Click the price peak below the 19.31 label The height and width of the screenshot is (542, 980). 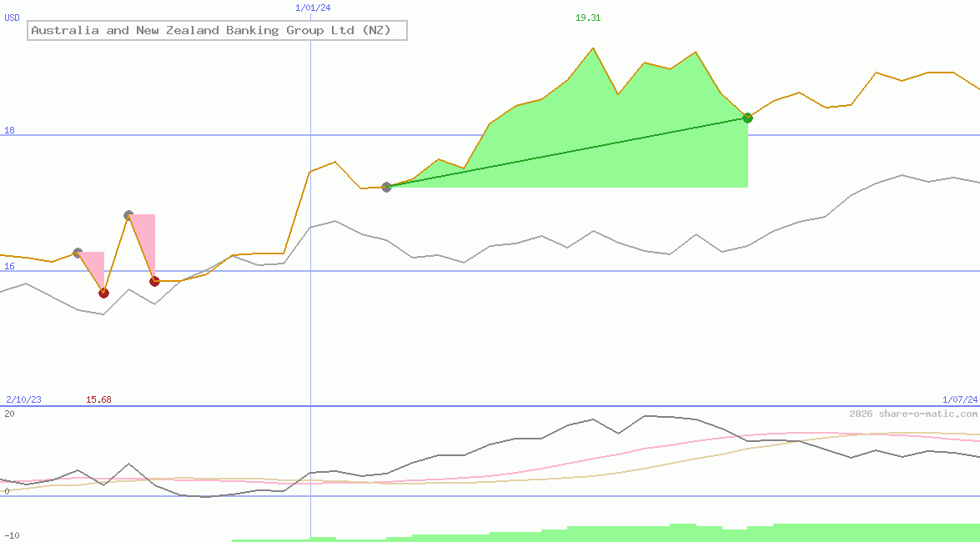[x=593, y=48]
